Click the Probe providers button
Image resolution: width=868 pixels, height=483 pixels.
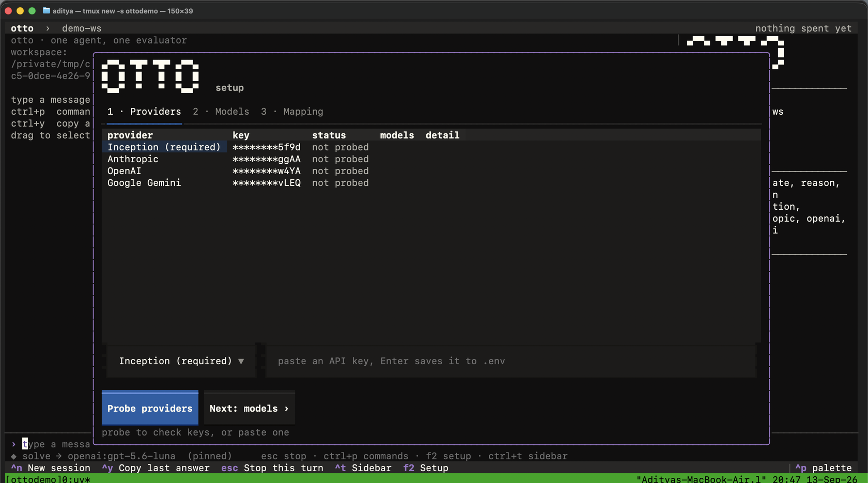point(150,409)
